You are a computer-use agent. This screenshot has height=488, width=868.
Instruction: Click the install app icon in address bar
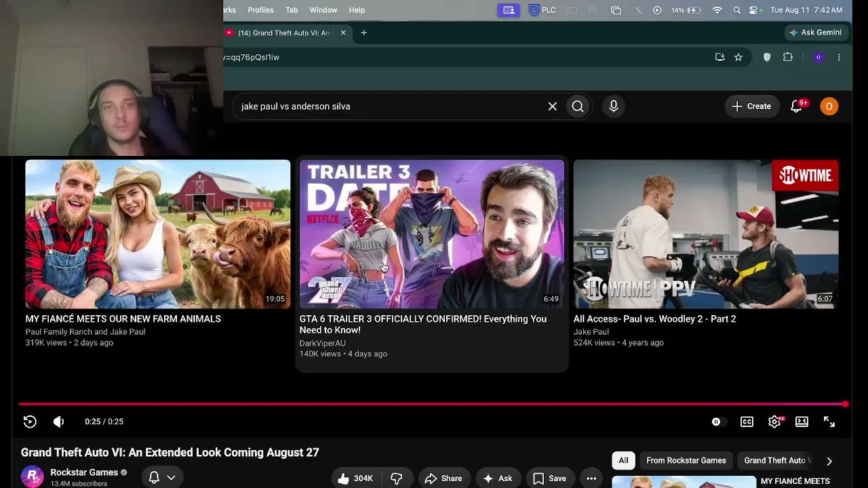pos(720,58)
